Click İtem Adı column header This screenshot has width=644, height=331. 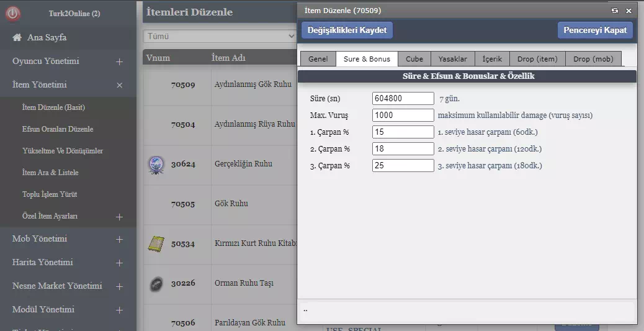pyautogui.click(x=228, y=58)
